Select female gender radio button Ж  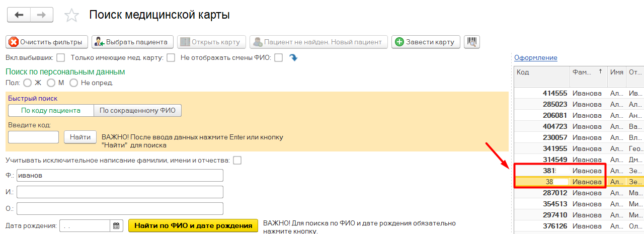(28, 83)
